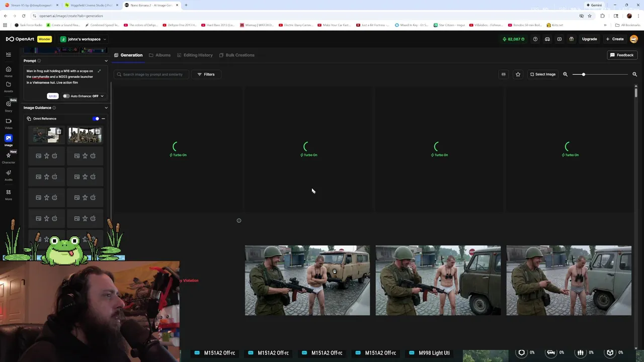Collapse the sidebar with the menu icon
644x362 pixels.
pos(9,54)
